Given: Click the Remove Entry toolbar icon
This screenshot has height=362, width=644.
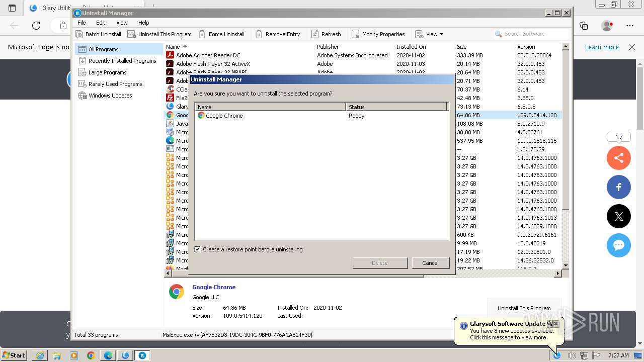Looking at the screenshot, I should (x=259, y=34).
